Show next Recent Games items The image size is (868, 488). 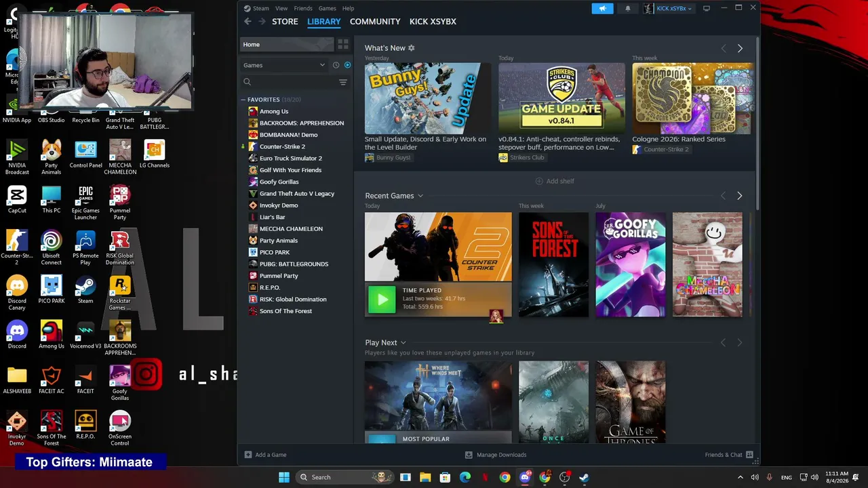(x=740, y=196)
